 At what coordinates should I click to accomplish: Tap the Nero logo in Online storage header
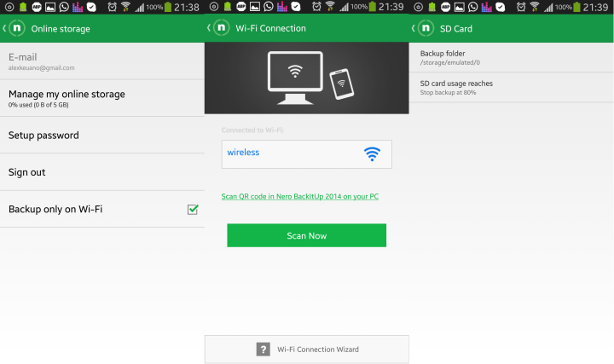click(x=17, y=28)
